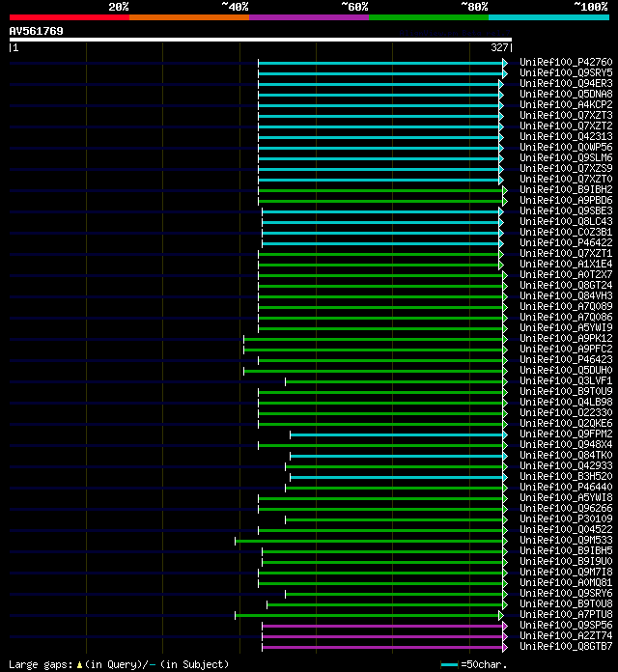Click the AlignView watermark link text
This screenshot has width=618, height=672.
pyautogui.click(x=454, y=33)
